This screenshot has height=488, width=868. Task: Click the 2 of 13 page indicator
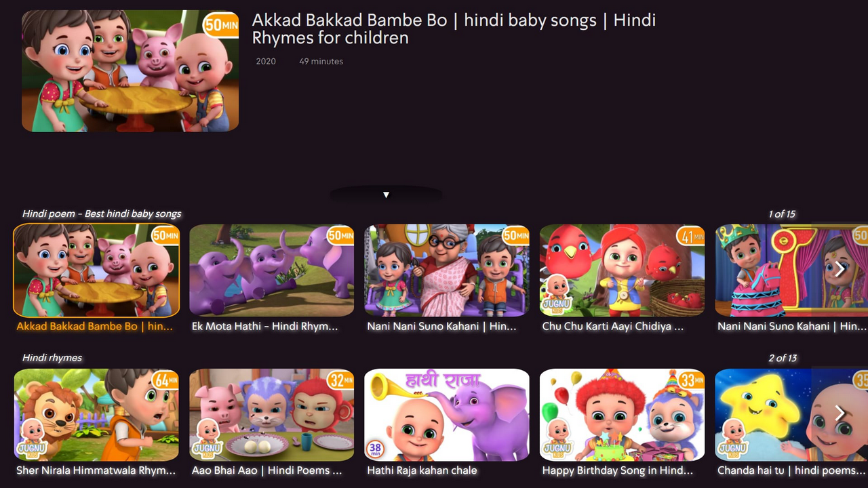[x=781, y=358]
